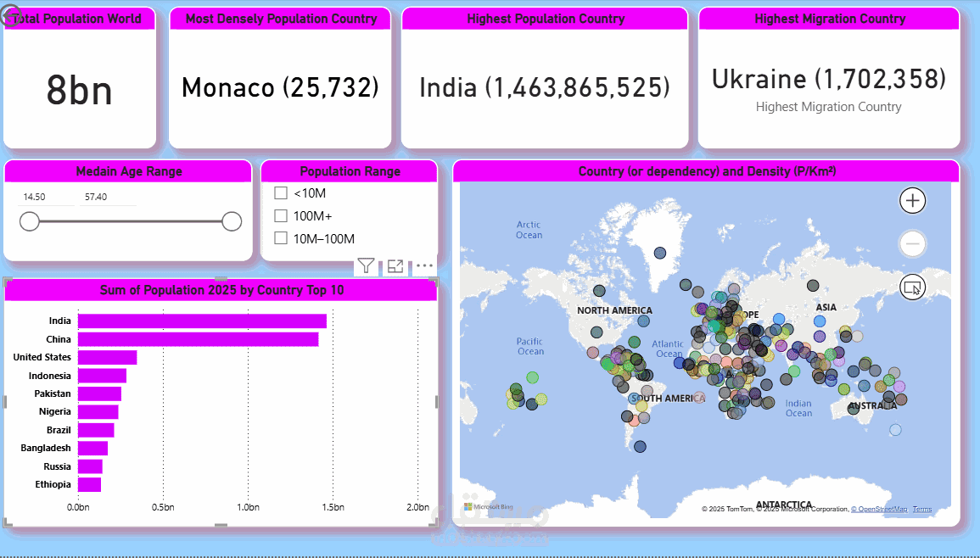Zoom in on the map with the plus button

point(912,201)
